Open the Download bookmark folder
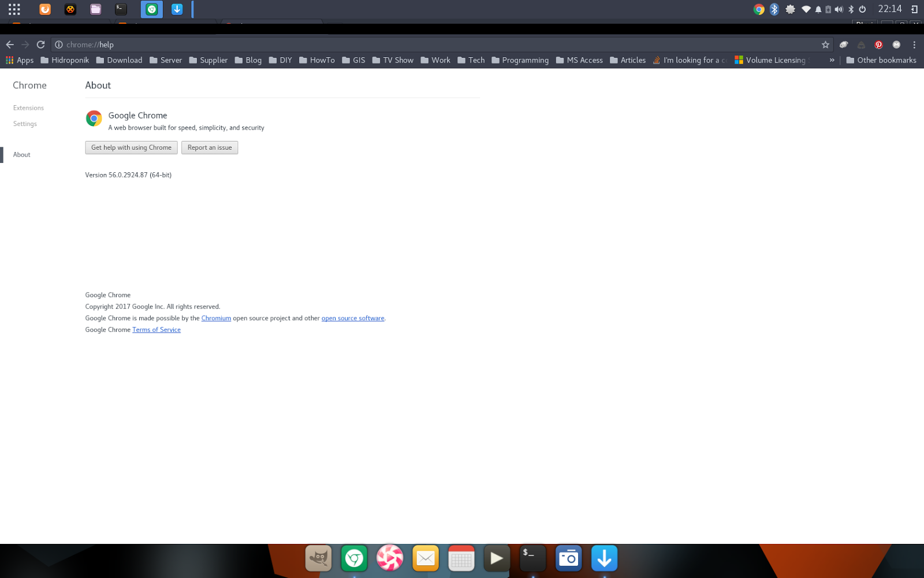The image size is (924, 578). click(x=119, y=60)
